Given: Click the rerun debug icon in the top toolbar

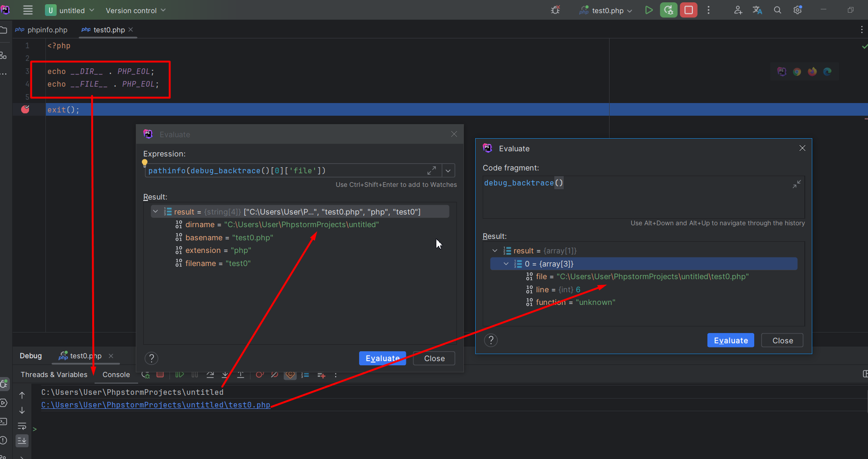Looking at the screenshot, I should point(669,10).
